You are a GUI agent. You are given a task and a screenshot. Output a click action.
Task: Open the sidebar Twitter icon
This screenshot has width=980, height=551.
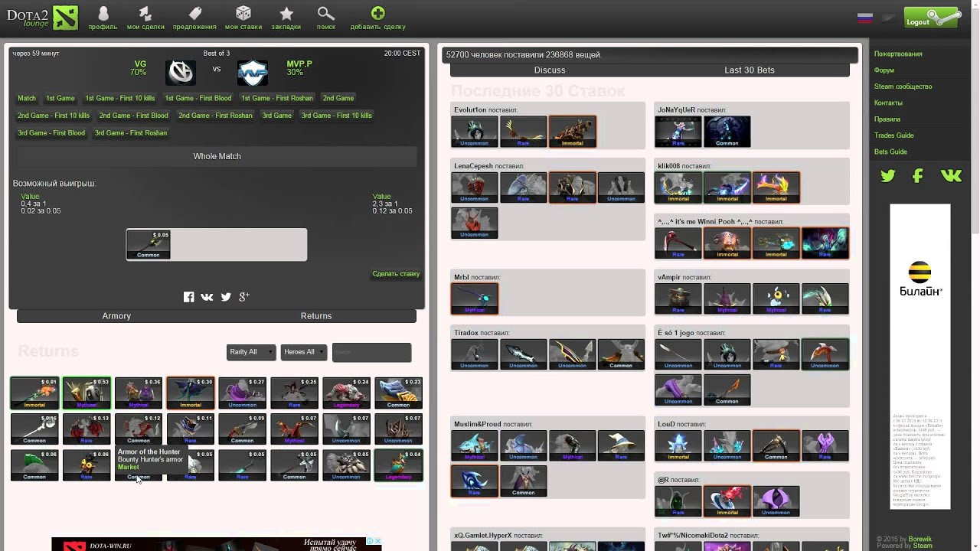point(887,176)
